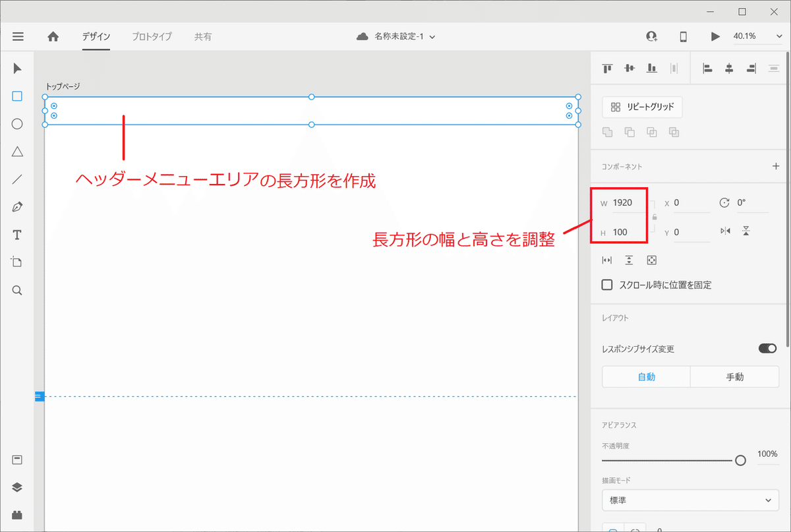The width and height of the screenshot is (791, 532).
Task: Click the X position field
Action: point(691,203)
